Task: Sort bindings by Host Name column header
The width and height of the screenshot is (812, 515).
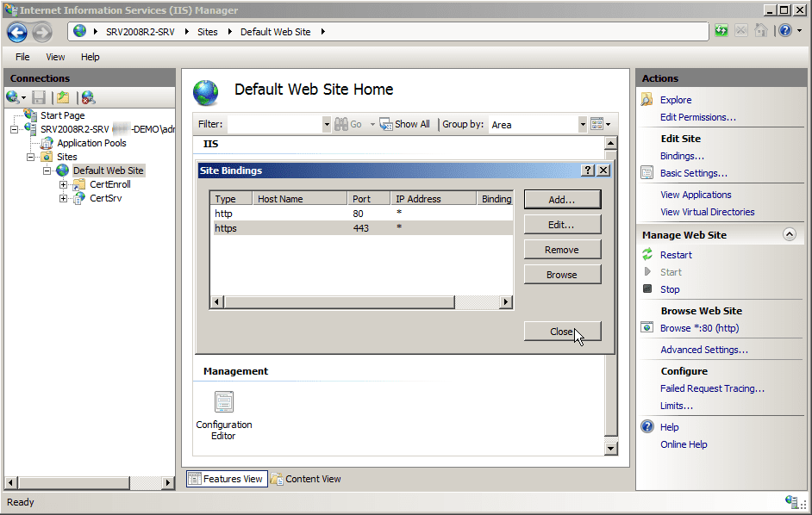Action: click(299, 199)
